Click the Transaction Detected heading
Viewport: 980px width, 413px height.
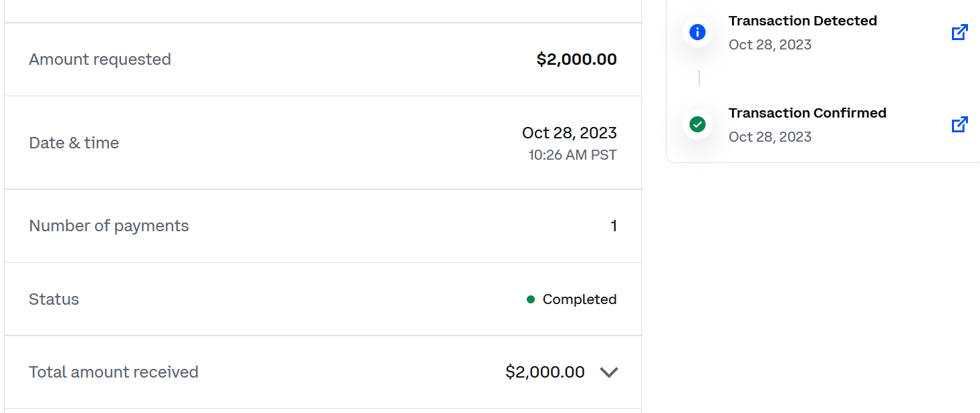point(803,21)
